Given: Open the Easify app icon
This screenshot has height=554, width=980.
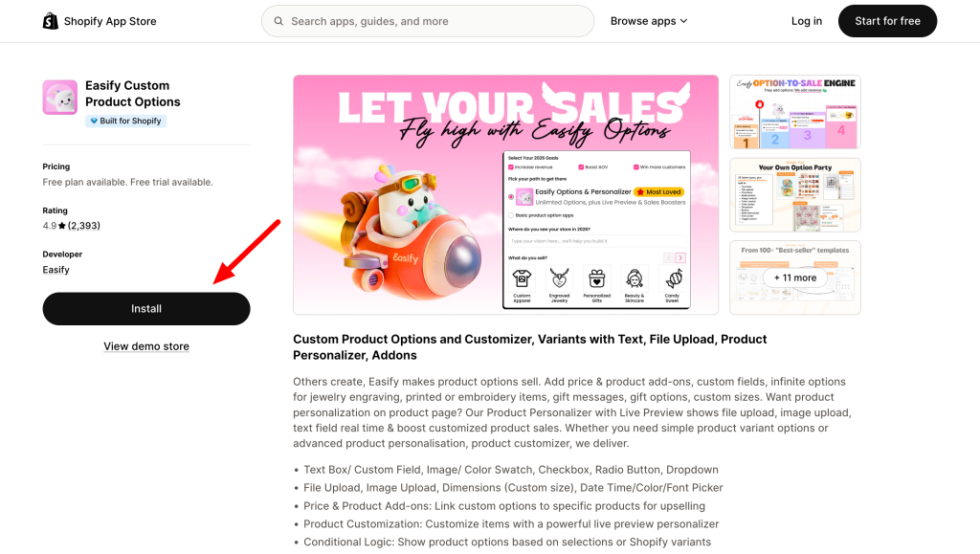Looking at the screenshot, I should pyautogui.click(x=60, y=97).
